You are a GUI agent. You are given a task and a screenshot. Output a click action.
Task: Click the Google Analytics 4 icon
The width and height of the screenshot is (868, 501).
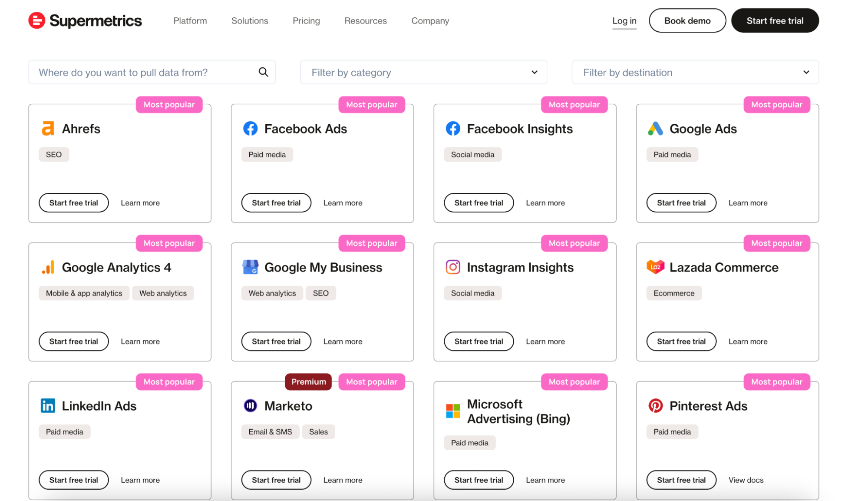pos(48,267)
